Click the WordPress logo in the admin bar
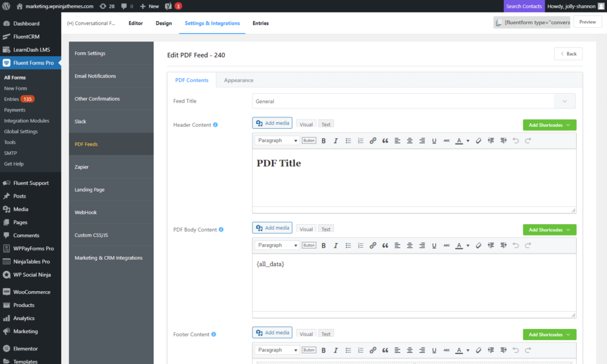The width and height of the screenshot is (607, 364). pyautogui.click(x=7, y=6)
